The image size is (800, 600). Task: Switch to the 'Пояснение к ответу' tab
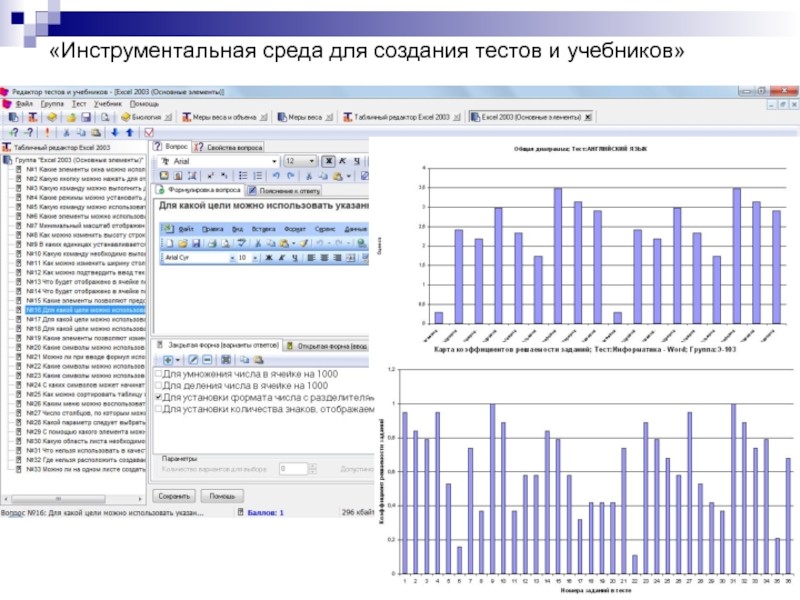(x=284, y=191)
